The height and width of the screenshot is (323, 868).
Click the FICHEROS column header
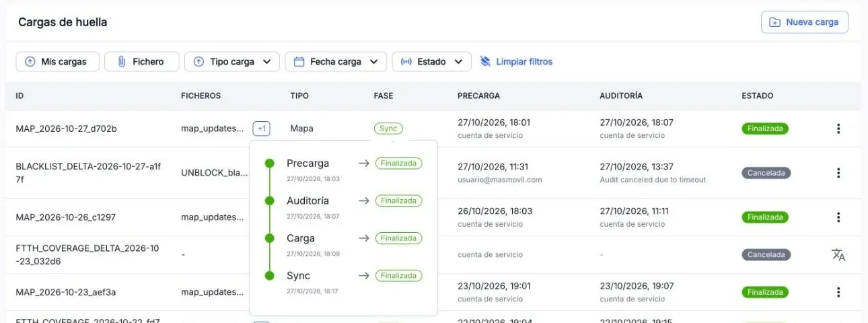(x=201, y=96)
